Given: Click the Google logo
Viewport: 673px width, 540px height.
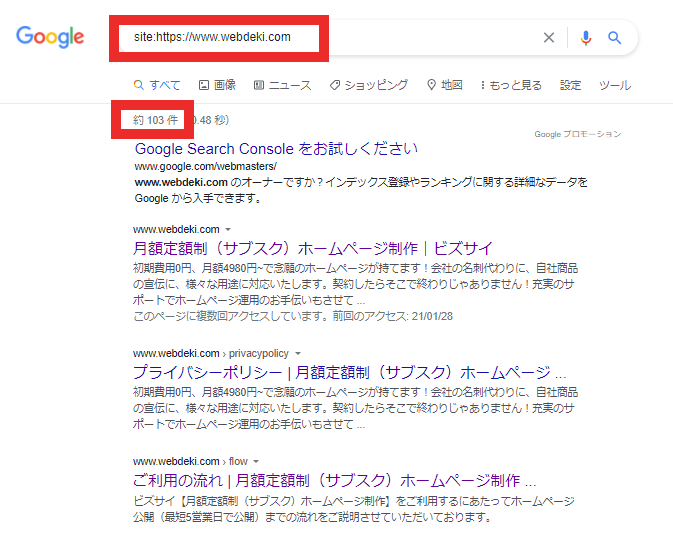Looking at the screenshot, I should coord(50,37).
